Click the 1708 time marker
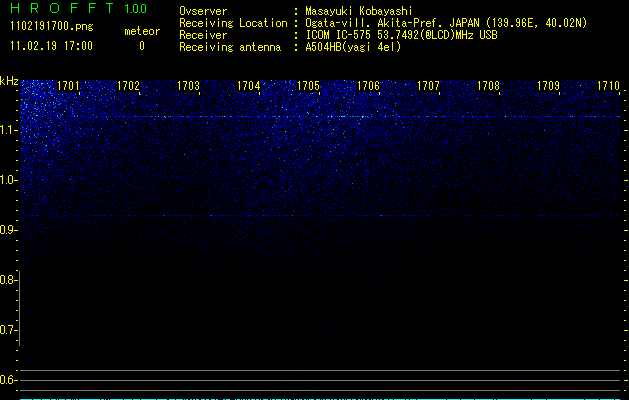 click(488, 86)
